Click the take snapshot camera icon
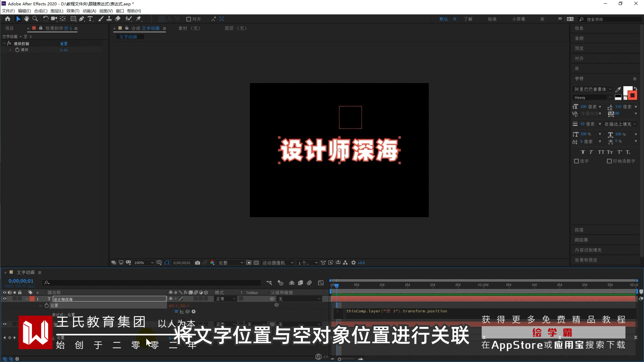644x362 pixels. pos(198,263)
